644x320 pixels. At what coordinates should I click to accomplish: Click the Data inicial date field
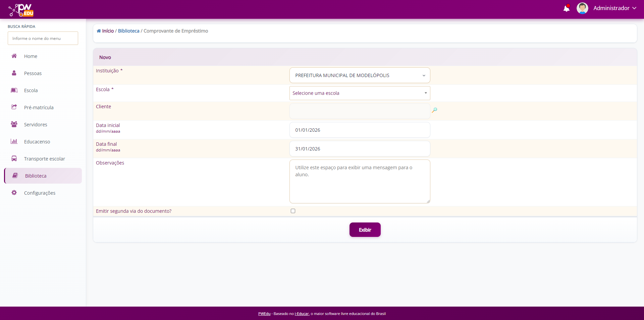pyautogui.click(x=359, y=130)
